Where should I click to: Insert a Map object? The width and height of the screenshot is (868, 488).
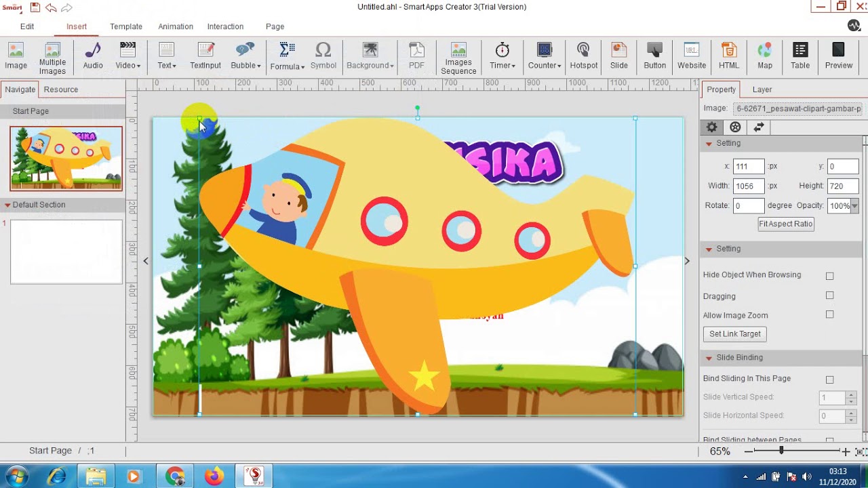(x=765, y=56)
